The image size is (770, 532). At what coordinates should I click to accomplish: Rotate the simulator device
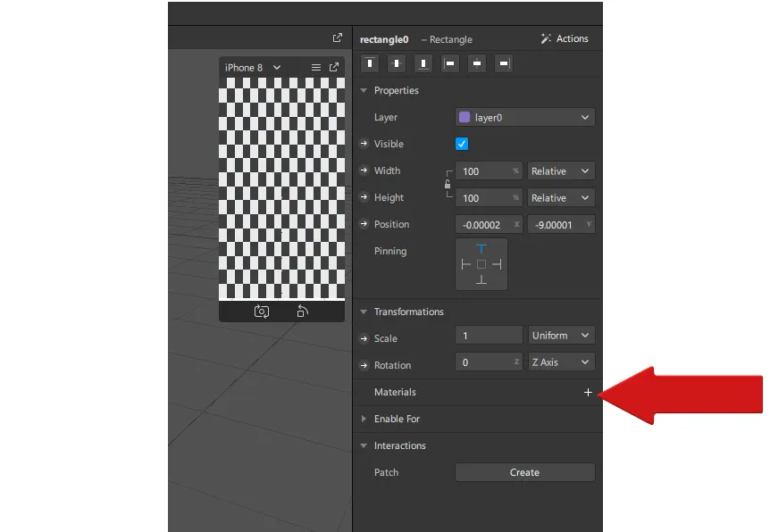click(x=303, y=312)
